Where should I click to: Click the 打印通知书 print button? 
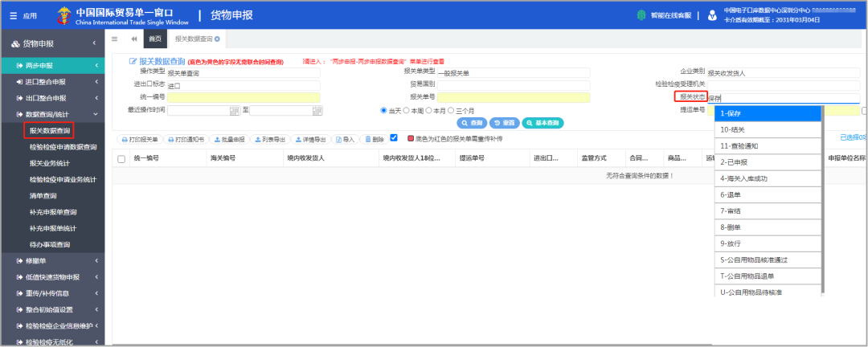pyautogui.click(x=186, y=140)
